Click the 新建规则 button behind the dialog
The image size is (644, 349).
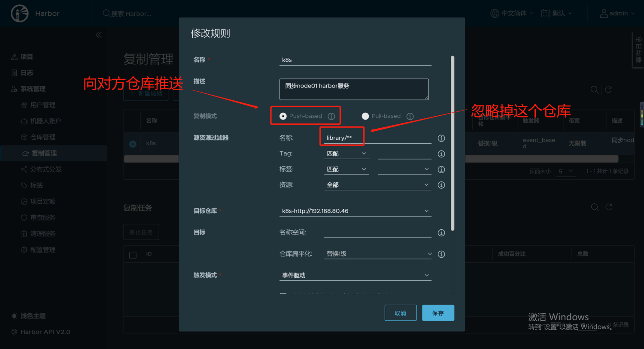[146, 93]
